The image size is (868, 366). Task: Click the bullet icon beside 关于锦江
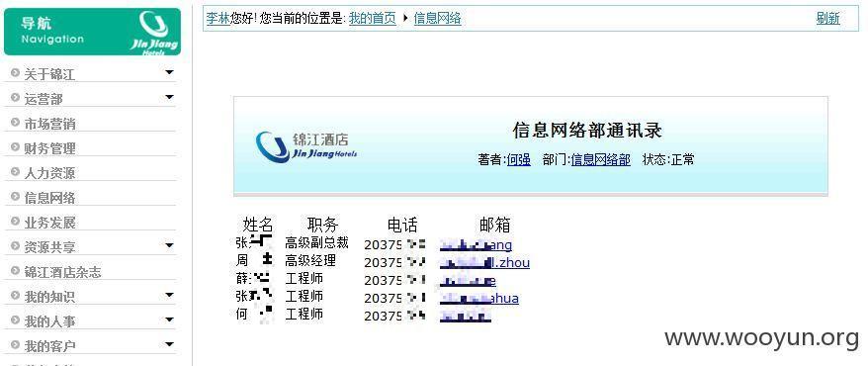coord(15,72)
